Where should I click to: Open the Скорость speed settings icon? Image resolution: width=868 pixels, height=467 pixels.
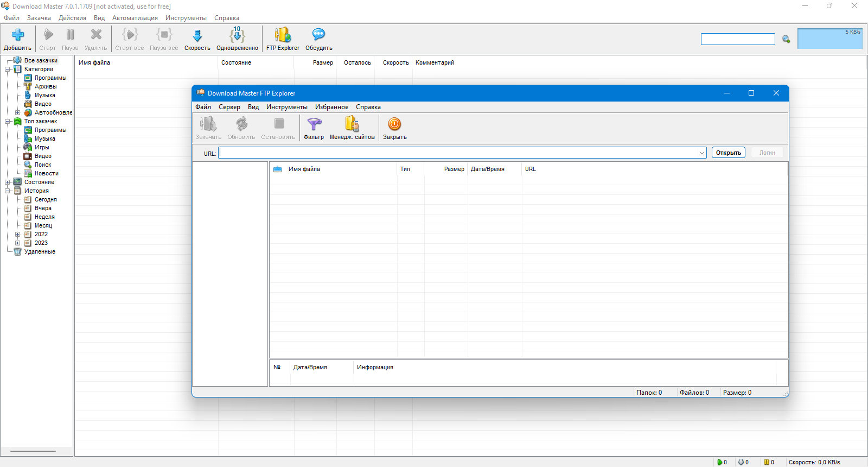197,35
